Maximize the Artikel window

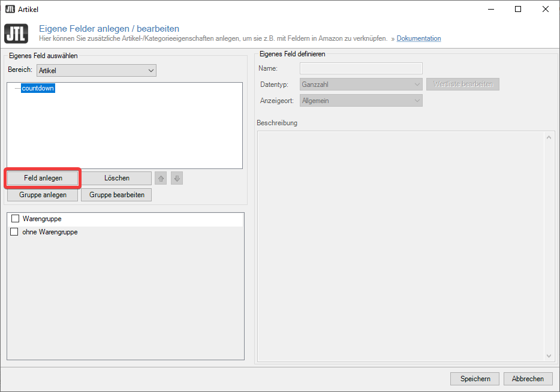[x=518, y=9]
